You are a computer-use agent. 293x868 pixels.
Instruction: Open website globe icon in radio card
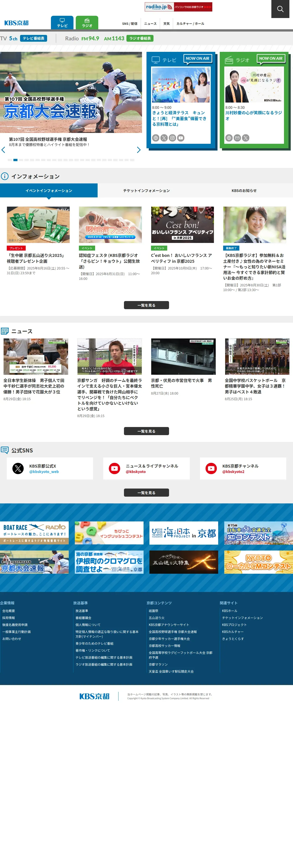coord(229,138)
